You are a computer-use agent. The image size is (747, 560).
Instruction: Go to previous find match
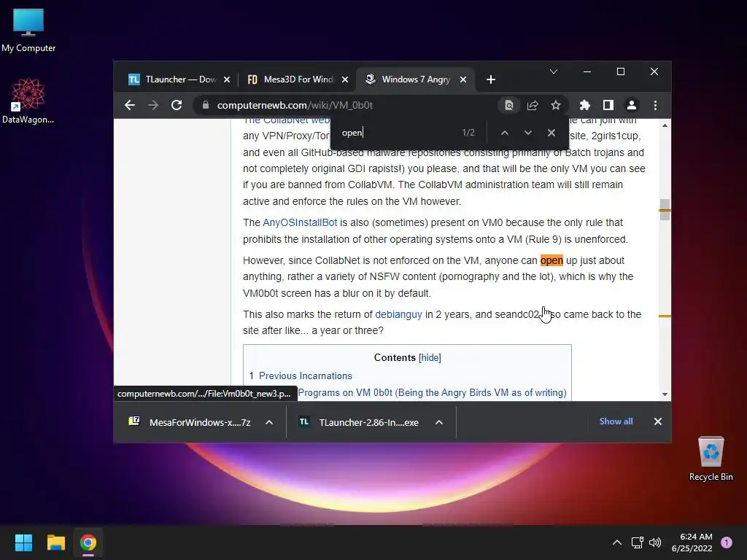click(505, 133)
